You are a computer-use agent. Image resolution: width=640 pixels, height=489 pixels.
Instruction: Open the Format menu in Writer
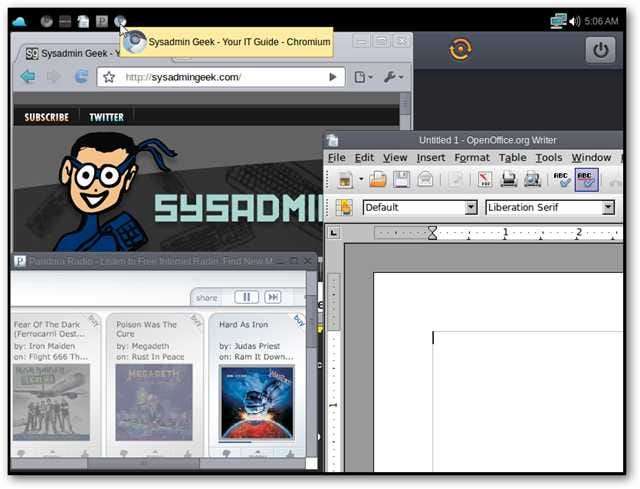pos(472,158)
